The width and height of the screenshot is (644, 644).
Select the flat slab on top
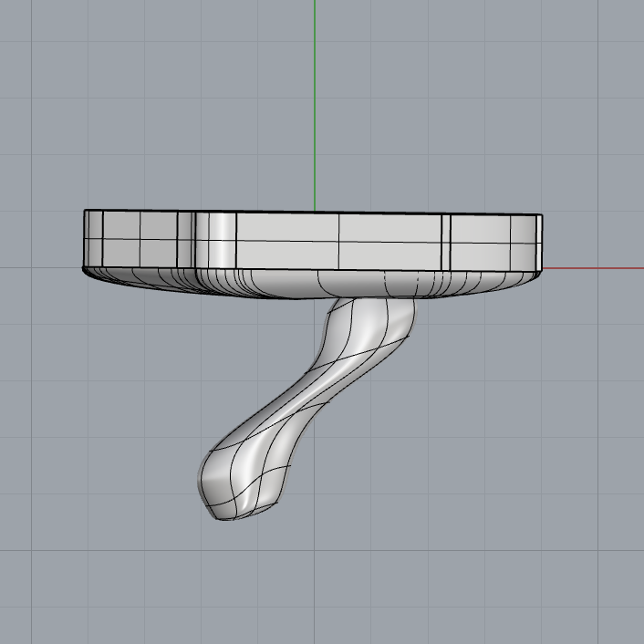pos(312,254)
